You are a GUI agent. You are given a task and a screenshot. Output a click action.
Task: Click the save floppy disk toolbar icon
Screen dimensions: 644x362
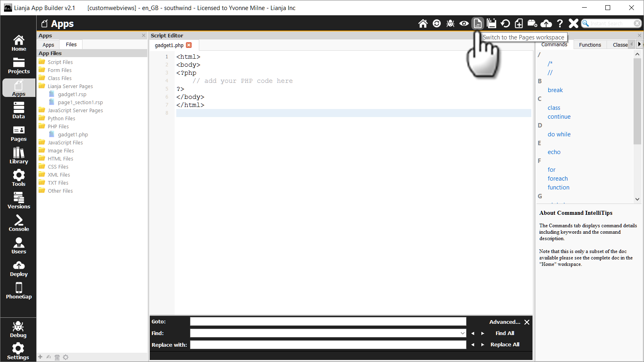pos(491,24)
